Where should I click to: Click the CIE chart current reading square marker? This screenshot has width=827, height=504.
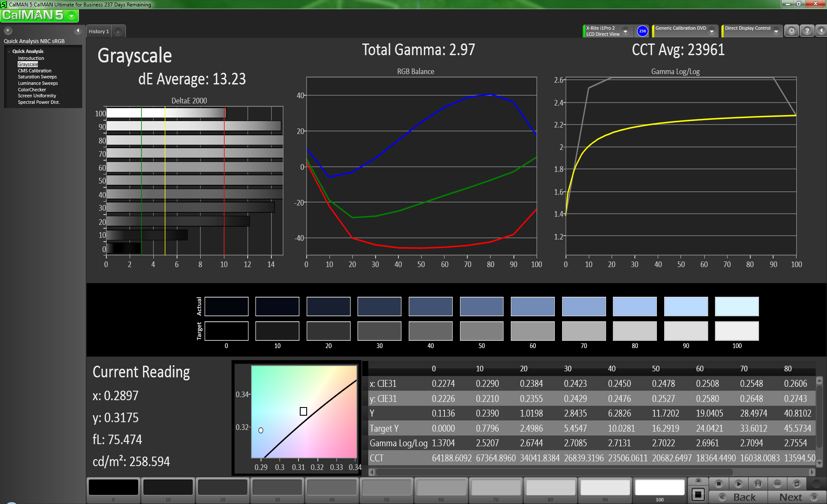tap(303, 411)
